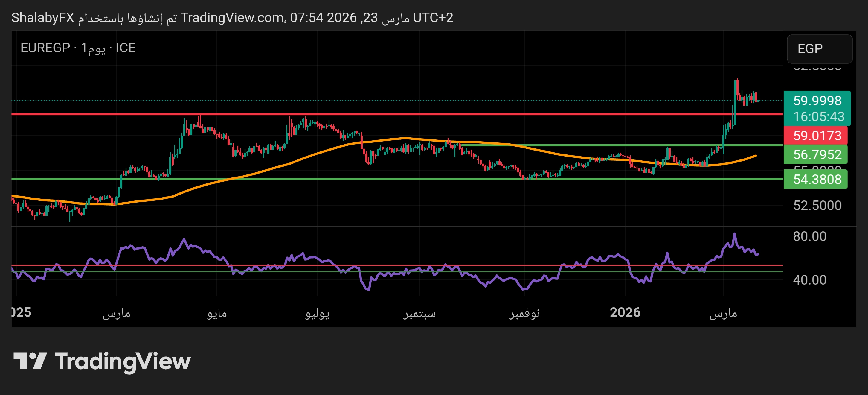Image resolution: width=868 pixels, height=395 pixels.
Task: Click the EUREGP symbol label
Action: coord(45,48)
